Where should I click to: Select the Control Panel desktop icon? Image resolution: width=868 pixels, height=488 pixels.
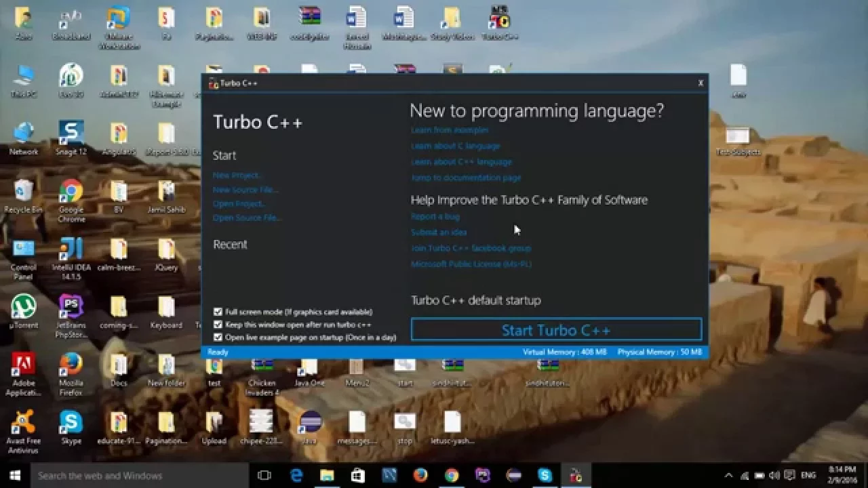point(24,259)
